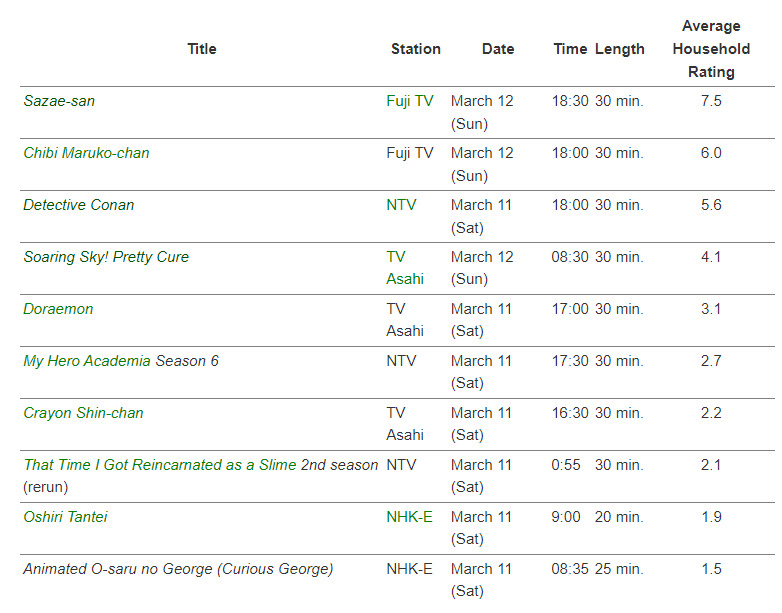782x613 pixels.
Task: Click the Doraemon title link
Action: [58, 309]
